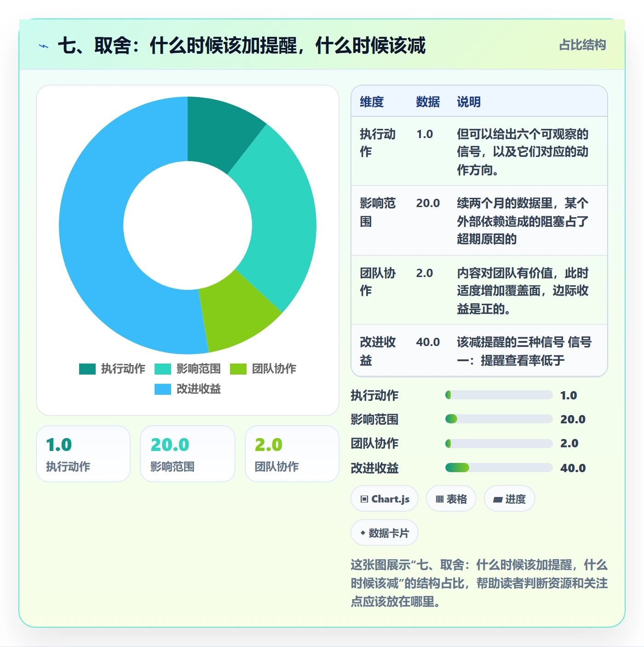The height and width of the screenshot is (647, 644).
Task: Click the grid icon in 表格 chip
Action: [x=440, y=499]
